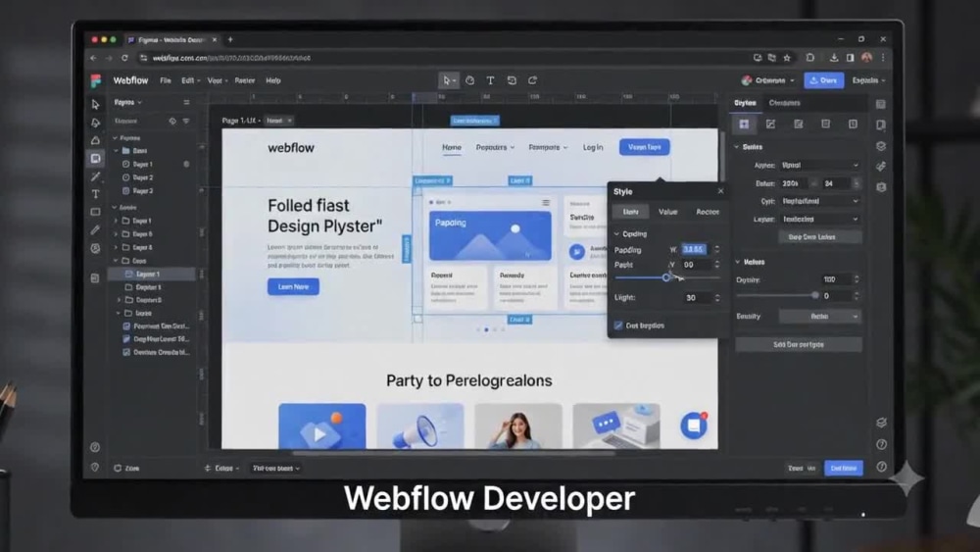Viewport: 980px width, 552px height.
Task: Click the pencil-in-square icon in Styles panel row
Action: (770, 124)
